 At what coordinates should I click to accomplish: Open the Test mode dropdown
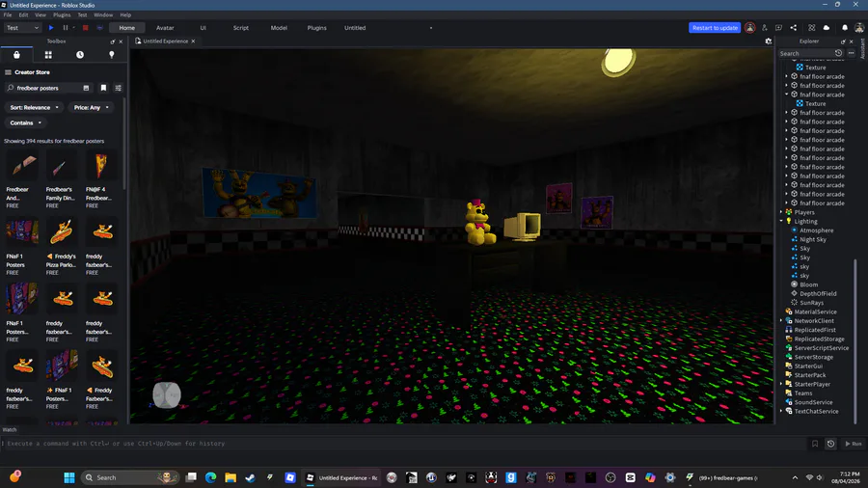22,28
